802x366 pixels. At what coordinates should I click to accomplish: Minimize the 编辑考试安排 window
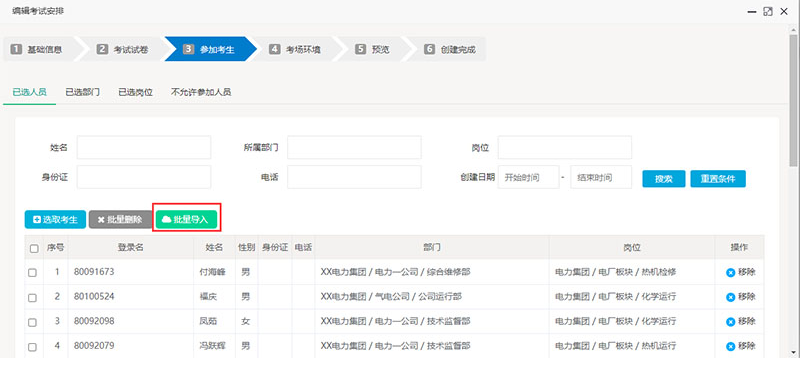(x=752, y=11)
